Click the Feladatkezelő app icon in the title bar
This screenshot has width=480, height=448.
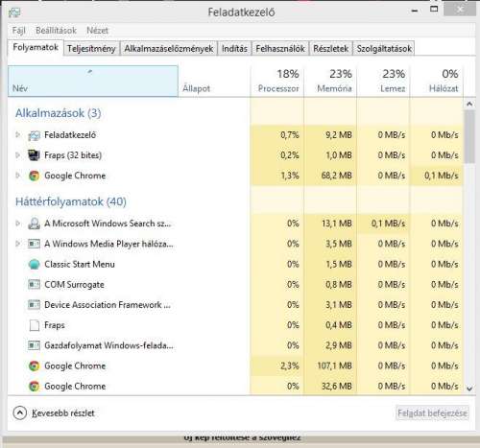[14, 12]
